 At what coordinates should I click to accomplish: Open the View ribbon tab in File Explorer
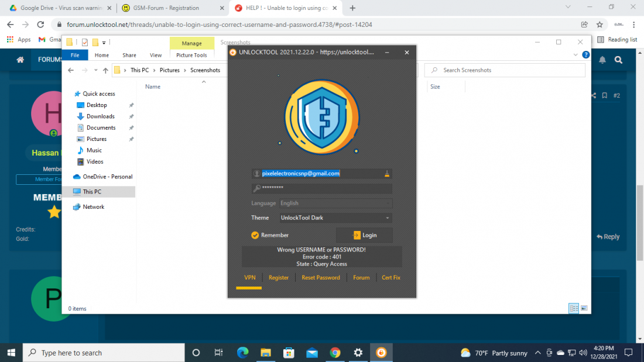pyautogui.click(x=156, y=55)
